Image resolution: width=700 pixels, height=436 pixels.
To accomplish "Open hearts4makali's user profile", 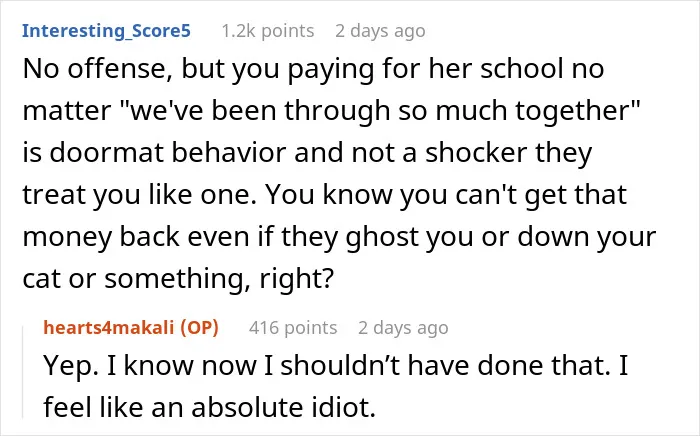I will tap(108, 328).
